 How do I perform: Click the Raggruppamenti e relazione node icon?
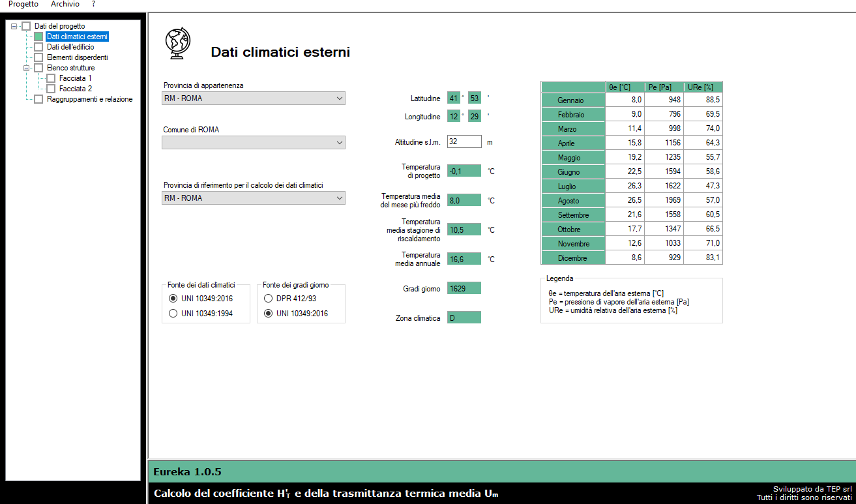click(38, 99)
